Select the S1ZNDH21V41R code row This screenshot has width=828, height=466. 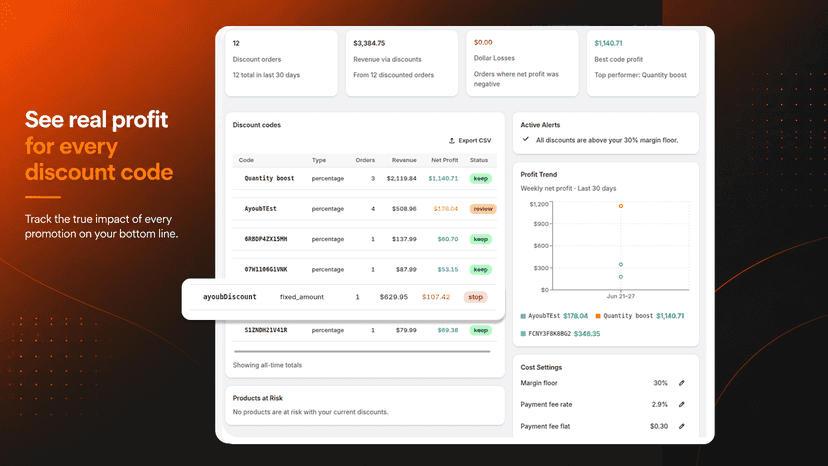click(364, 330)
